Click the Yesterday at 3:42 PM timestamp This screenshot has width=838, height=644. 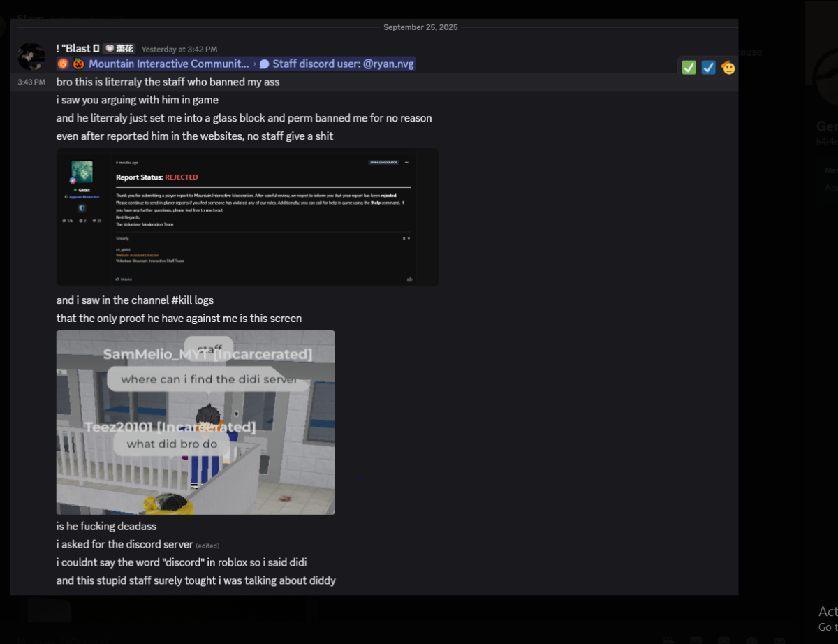179,50
